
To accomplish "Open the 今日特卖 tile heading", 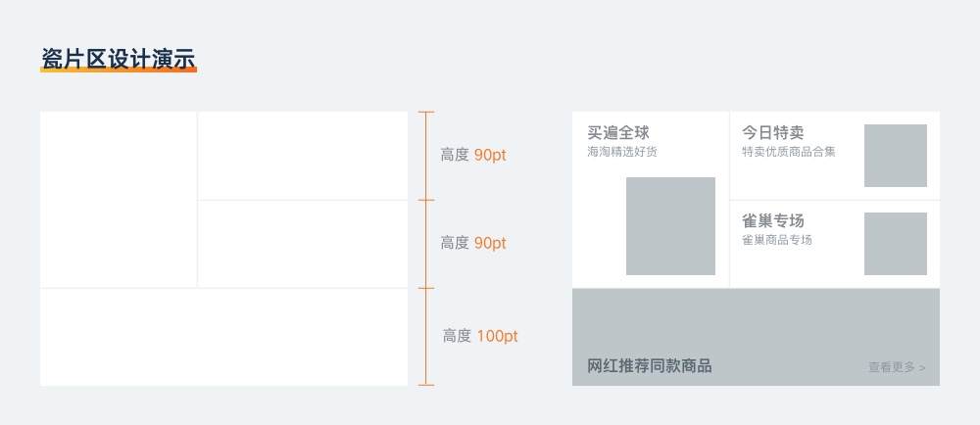I will [x=773, y=133].
